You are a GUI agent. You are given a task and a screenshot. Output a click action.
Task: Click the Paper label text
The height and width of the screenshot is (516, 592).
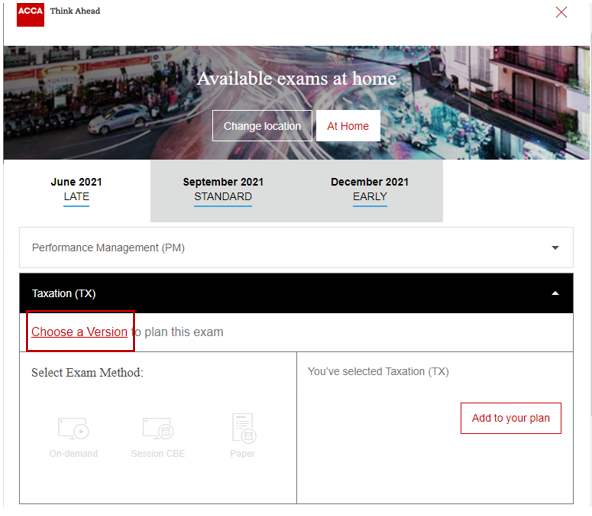[242, 453]
